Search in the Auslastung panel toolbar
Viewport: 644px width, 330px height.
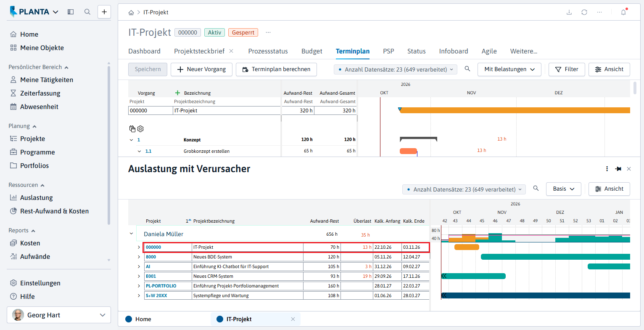point(536,189)
